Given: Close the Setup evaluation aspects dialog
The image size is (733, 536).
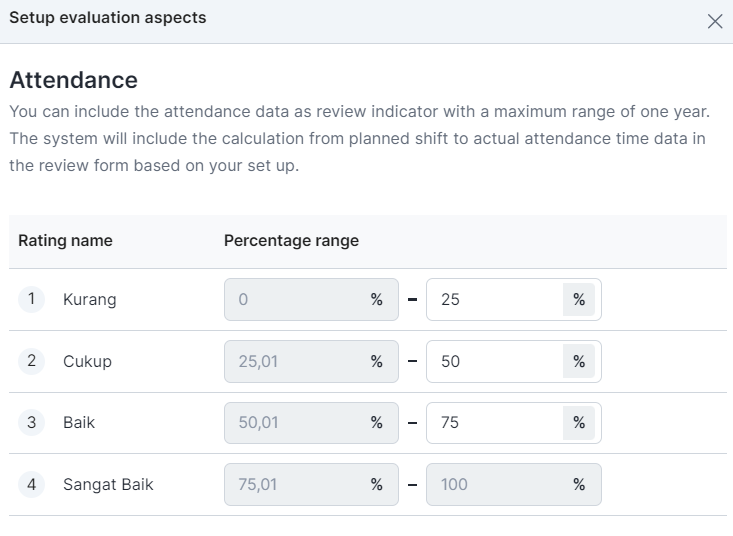Looking at the screenshot, I should pos(715,21).
